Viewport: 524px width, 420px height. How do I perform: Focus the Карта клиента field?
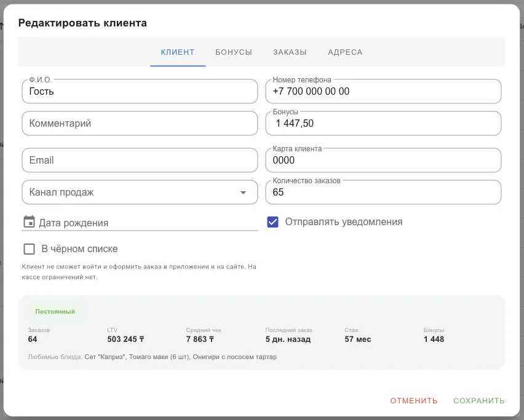click(x=383, y=160)
